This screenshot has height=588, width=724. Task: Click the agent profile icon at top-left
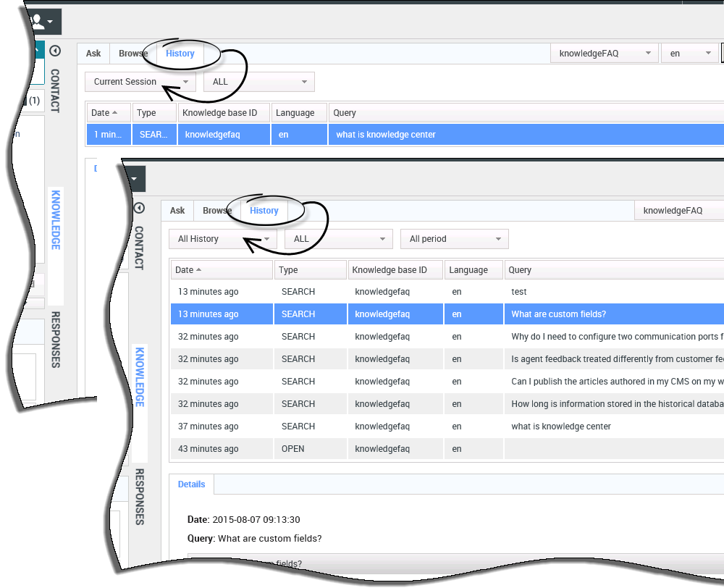41,21
